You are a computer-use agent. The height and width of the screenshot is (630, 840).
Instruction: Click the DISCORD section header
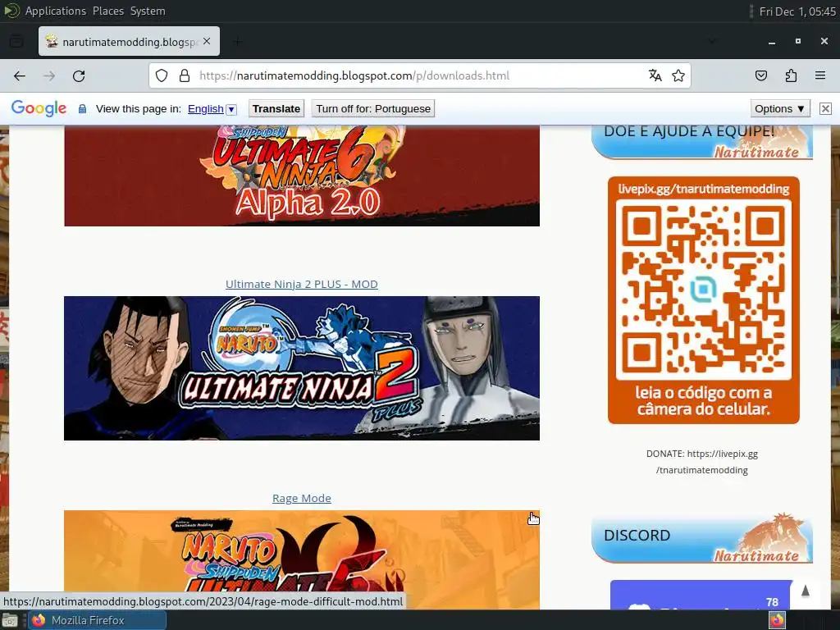tap(702, 537)
